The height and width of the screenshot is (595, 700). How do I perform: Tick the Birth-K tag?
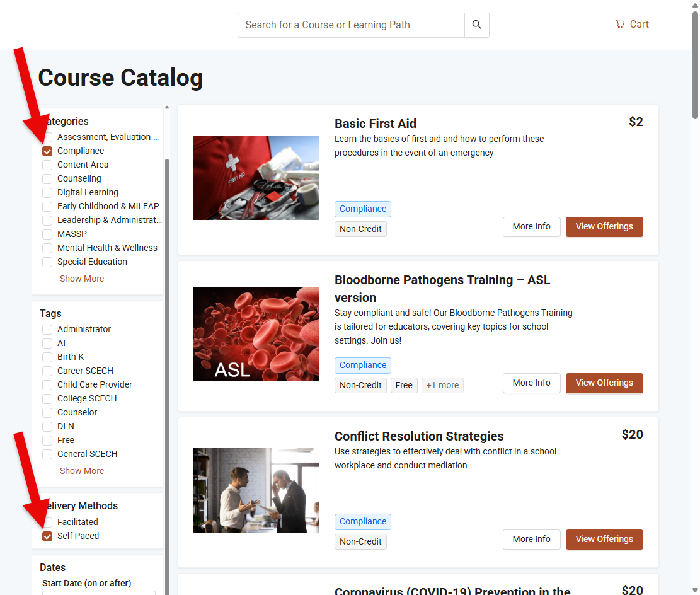tap(47, 357)
